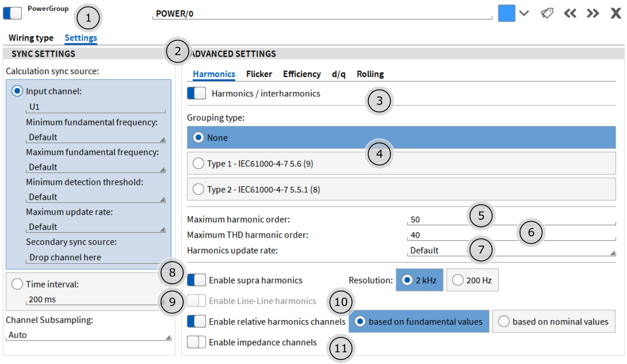Screen dimensions: 627x364
Task: Open Minimum fundamental frequency dropdown
Action: tap(95, 137)
